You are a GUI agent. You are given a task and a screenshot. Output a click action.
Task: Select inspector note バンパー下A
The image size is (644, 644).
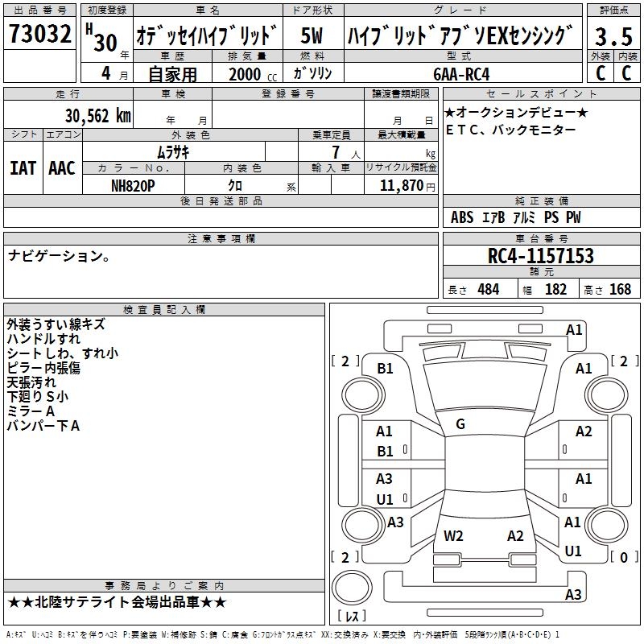pos(43,426)
